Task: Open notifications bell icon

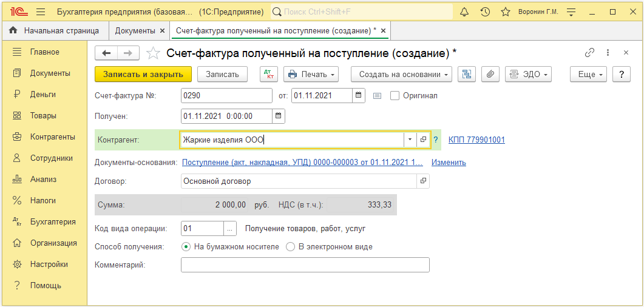Action: [x=464, y=12]
